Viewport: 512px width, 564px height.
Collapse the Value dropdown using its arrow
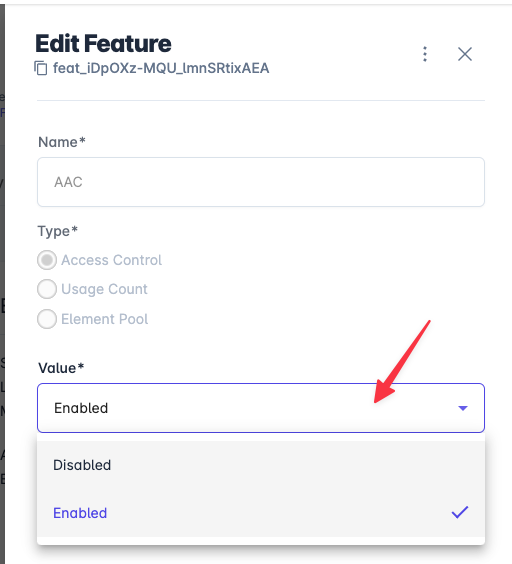point(463,408)
